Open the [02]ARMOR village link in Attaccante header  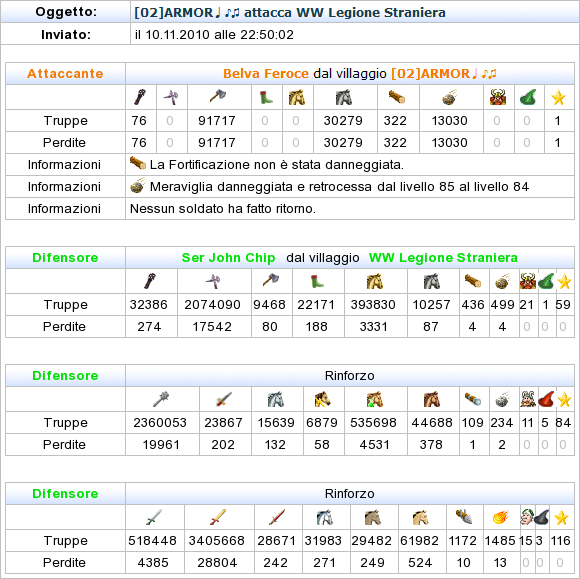click(x=444, y=73)
